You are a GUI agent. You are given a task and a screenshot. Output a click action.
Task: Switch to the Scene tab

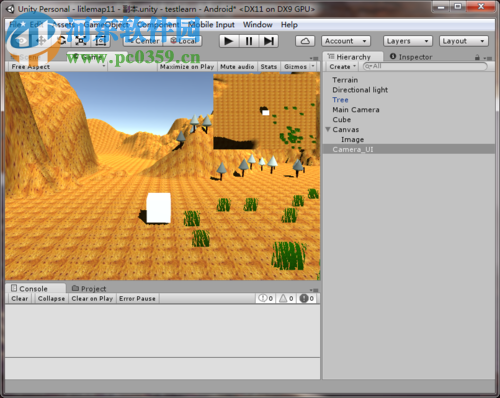click(29, 57)
